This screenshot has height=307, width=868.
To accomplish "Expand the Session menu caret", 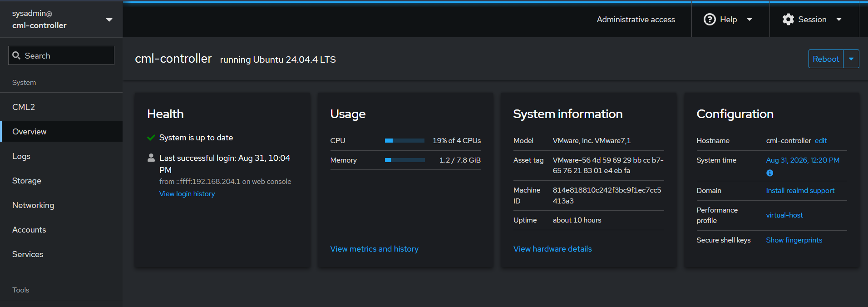I will (x=839, y=20).
